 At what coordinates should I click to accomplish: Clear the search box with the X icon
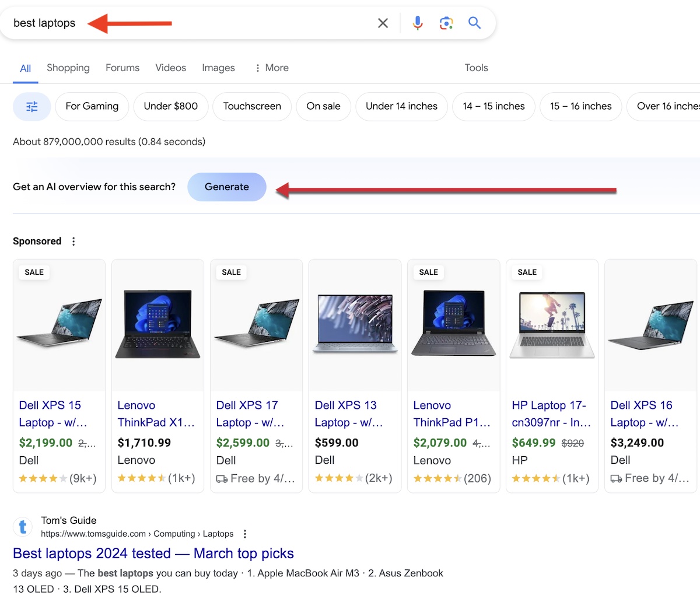click(383, 23)
